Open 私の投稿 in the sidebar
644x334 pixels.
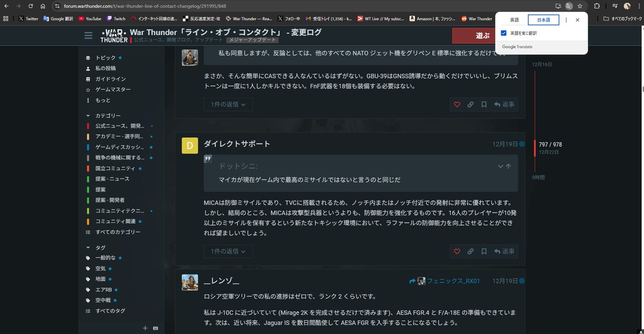coord(107,68)
